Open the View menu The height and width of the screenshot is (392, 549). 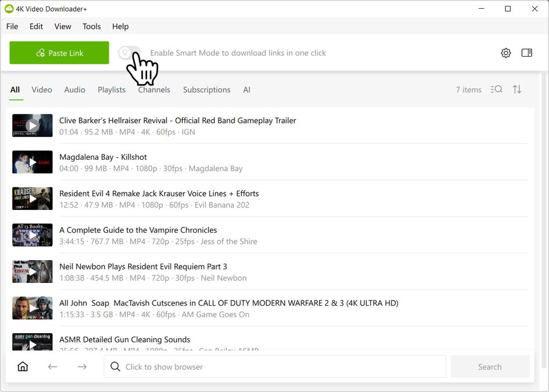coord(62,26)
